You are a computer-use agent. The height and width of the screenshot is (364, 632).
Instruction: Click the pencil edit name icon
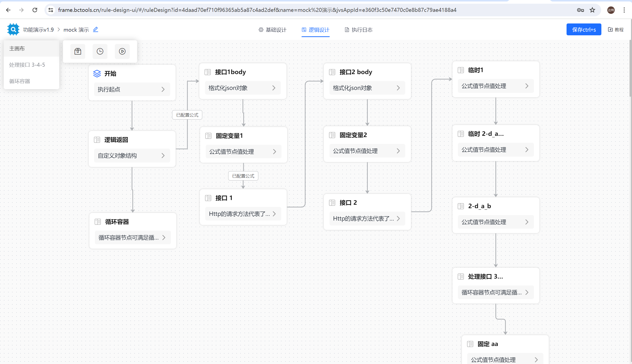96,29
